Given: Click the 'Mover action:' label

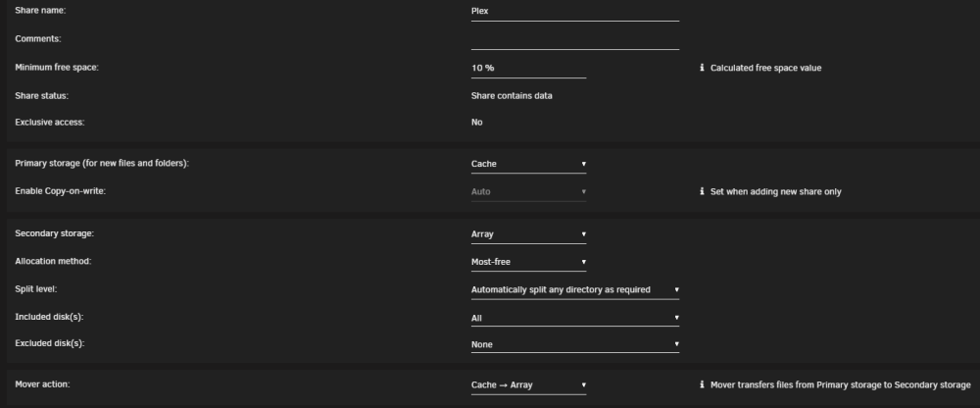Looking at the screenshot, I should click(42, 384).
